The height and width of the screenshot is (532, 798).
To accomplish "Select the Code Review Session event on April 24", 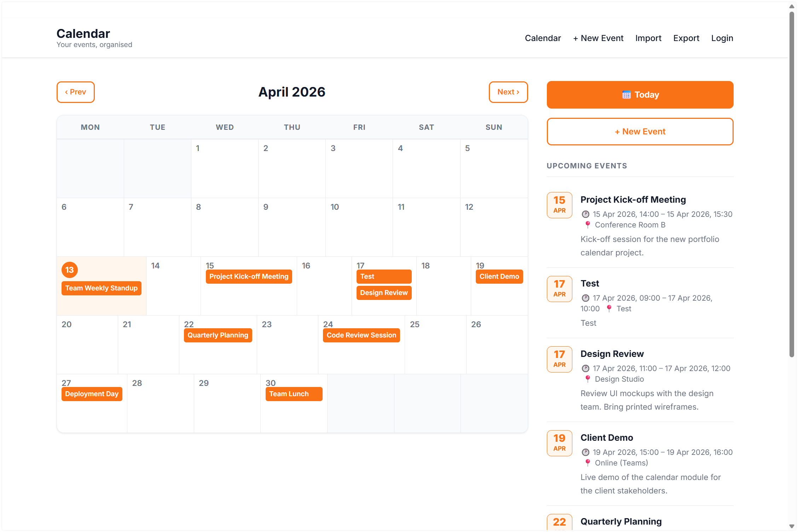I will point(361,335).
